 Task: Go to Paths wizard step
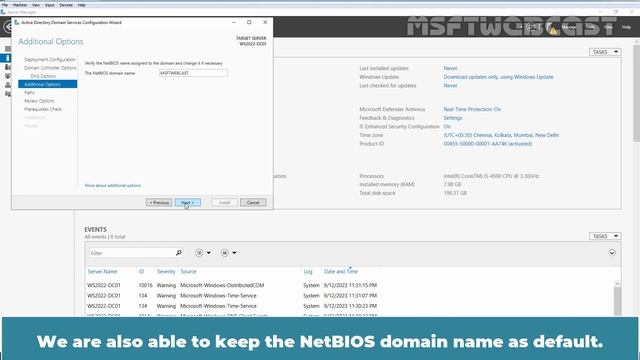[x=29, y=93]
